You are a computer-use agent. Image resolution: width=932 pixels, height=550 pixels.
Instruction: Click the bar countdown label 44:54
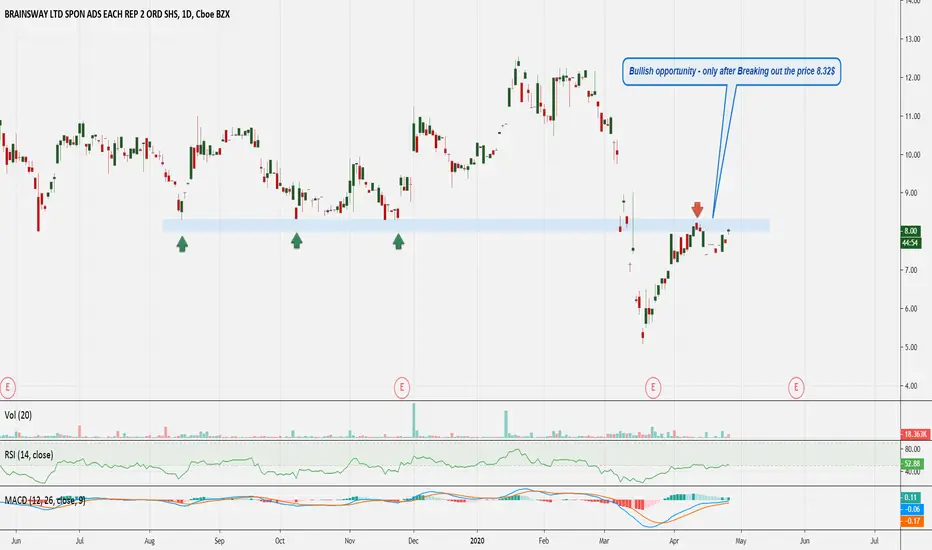(911, 243)
